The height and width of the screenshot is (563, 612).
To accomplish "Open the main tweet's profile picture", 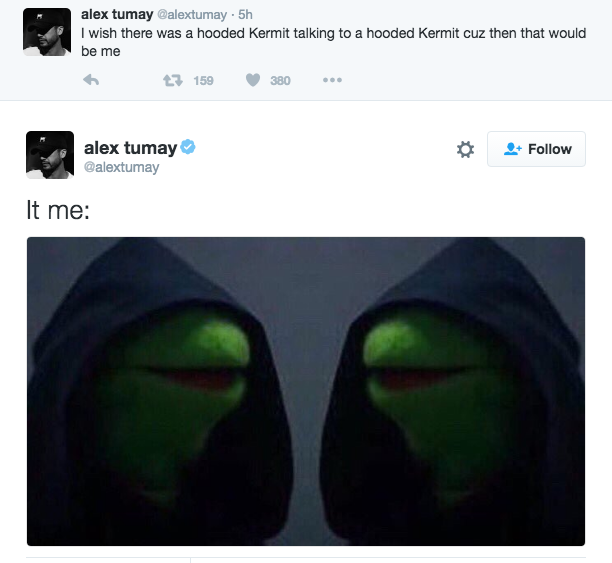I will pos(50,155).
